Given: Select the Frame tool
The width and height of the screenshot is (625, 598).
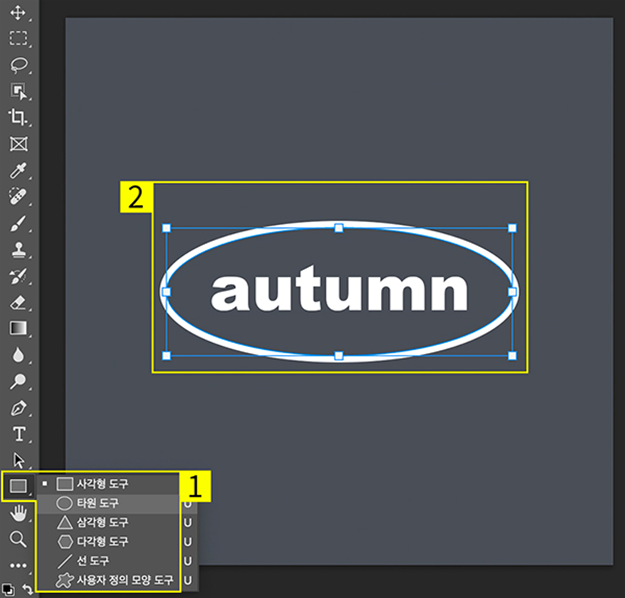Looking at the screenshot, I should [x=18, y=144].
